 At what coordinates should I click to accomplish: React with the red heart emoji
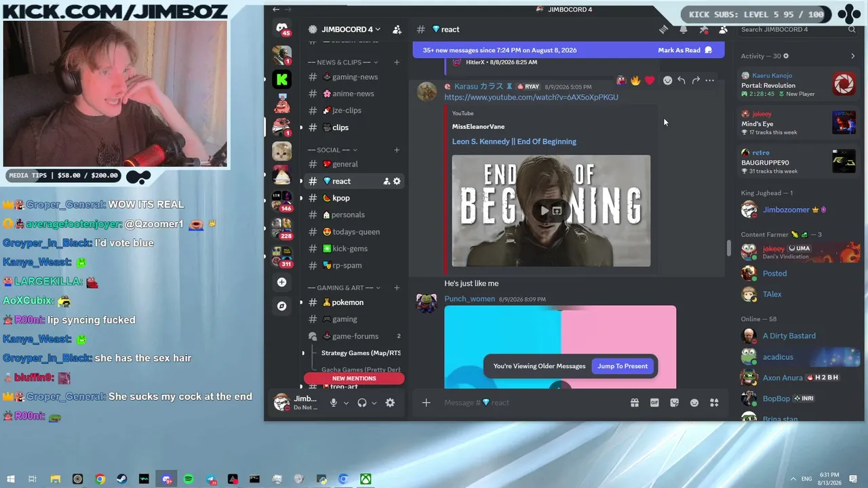[650, 81]
